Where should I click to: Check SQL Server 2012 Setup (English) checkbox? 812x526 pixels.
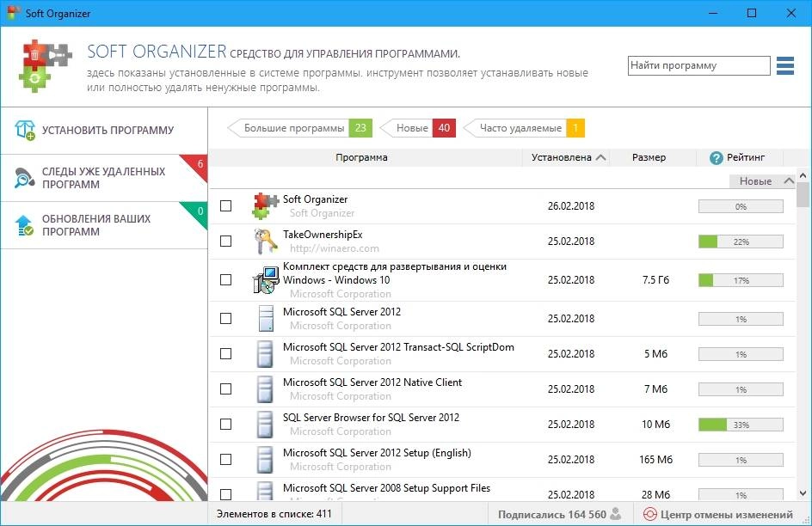(225, 459)
